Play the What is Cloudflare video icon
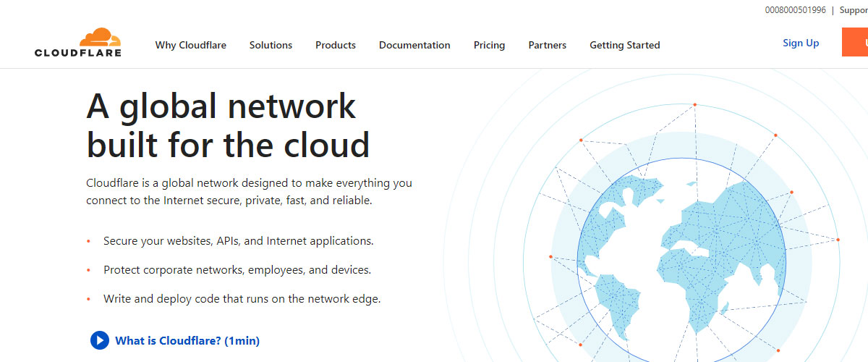 click(99, 340)
